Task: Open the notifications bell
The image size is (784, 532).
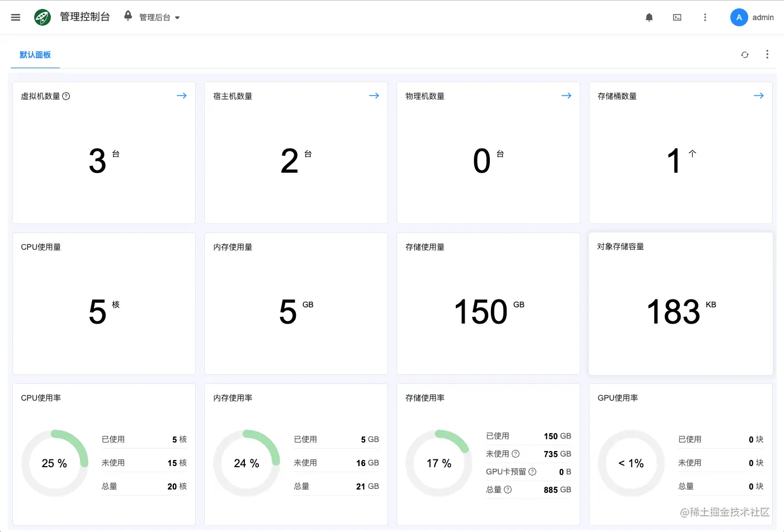Action: (x=649, y=17)
